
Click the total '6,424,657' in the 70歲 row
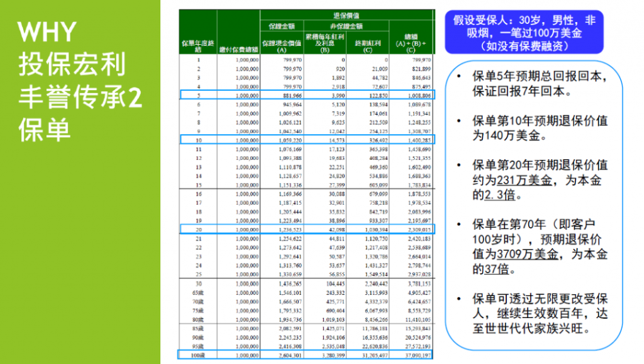point(419,302)
